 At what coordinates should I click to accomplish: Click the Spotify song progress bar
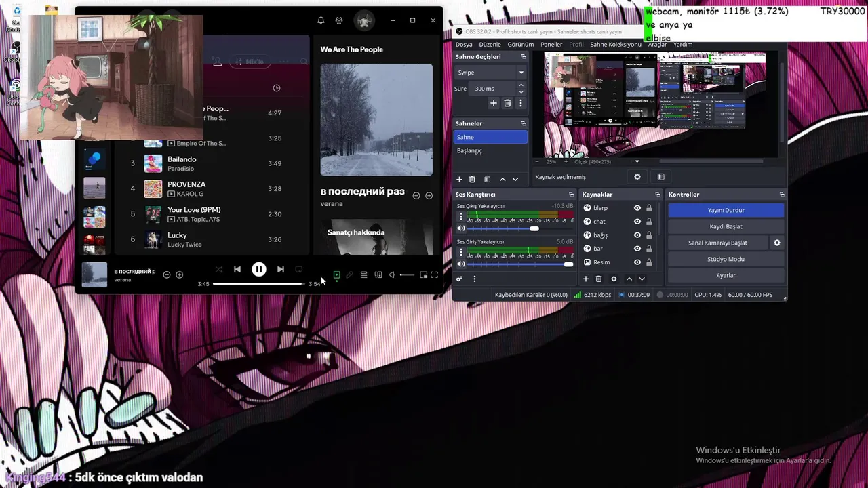click(258, 283)
